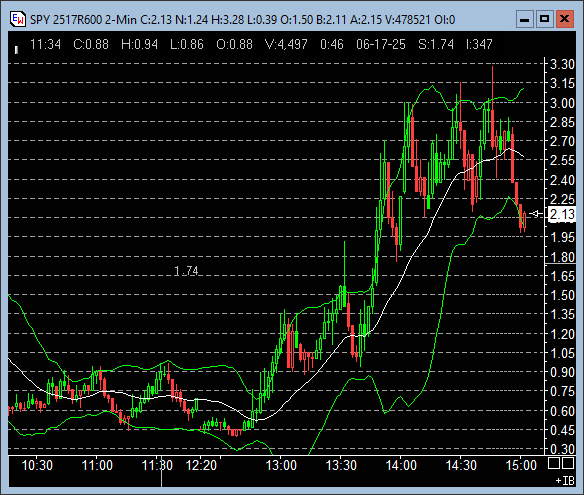
Task: Maximize the SPY chart window
Action: click(545, 19)
